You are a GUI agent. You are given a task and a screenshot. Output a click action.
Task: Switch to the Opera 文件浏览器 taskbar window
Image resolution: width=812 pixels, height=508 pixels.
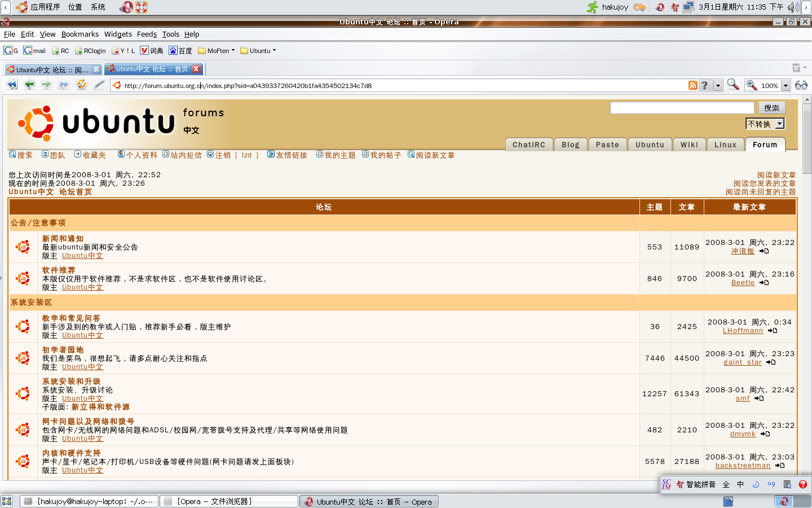[229, 501]
